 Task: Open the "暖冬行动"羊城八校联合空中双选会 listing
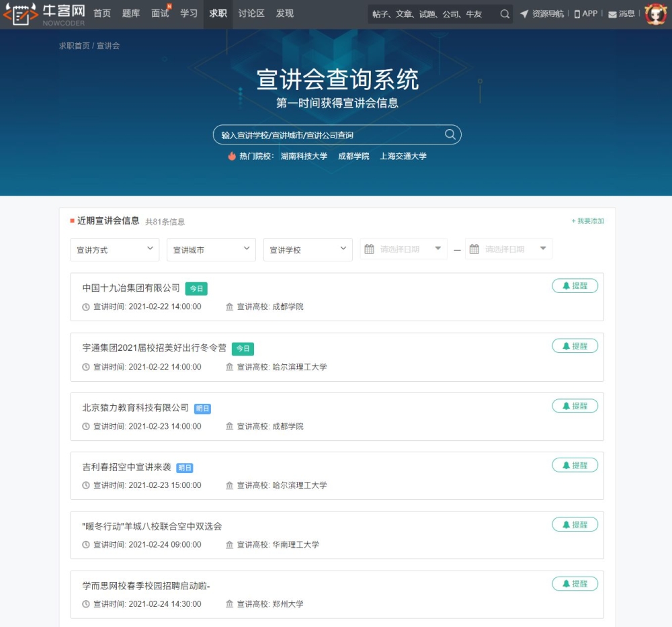click(152, 526)
